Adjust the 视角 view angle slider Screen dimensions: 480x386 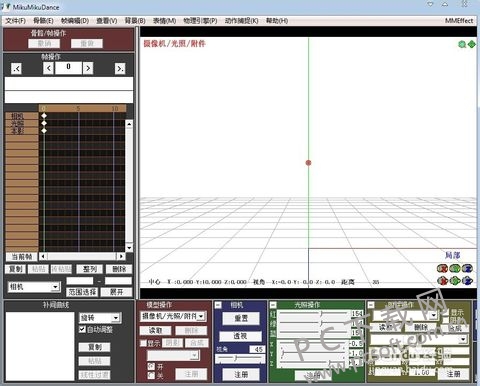240,358
